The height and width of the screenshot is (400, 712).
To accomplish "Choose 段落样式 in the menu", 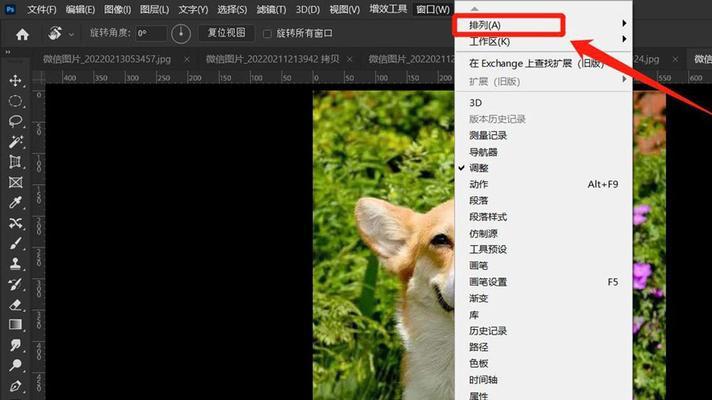I will coord(544,217).
